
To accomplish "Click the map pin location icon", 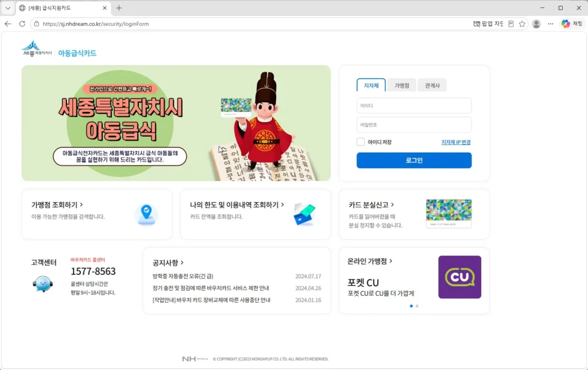I will (146, 215).
